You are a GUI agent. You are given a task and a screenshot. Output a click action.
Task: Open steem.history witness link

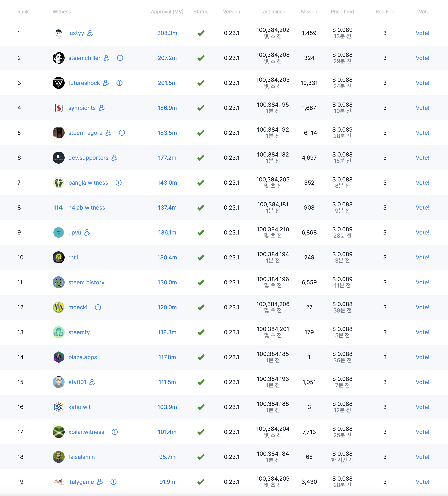[86, 282]
